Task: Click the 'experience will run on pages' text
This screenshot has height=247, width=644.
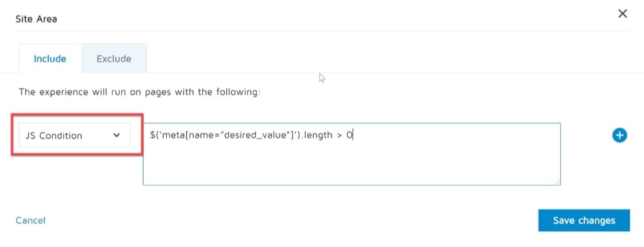Action: 140,92
